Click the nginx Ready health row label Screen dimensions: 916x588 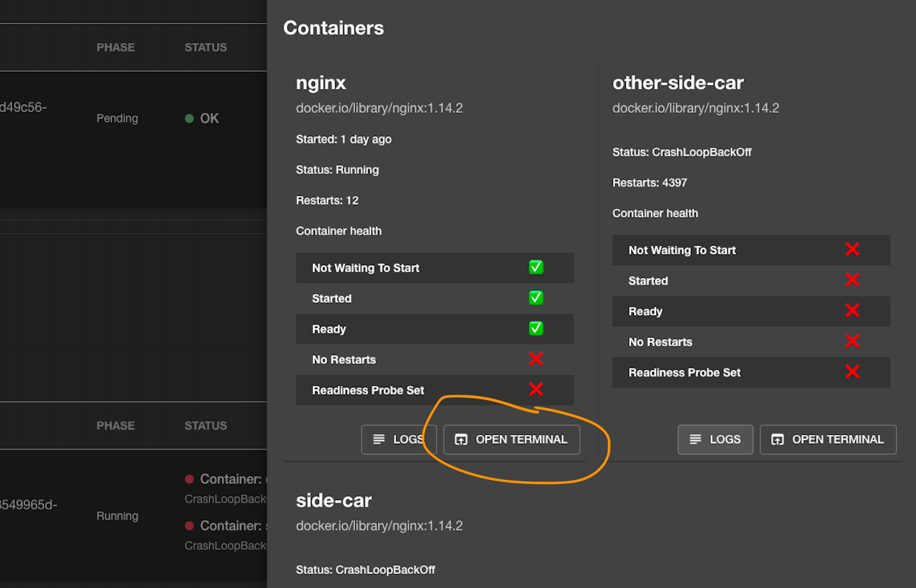click(329, 329)
